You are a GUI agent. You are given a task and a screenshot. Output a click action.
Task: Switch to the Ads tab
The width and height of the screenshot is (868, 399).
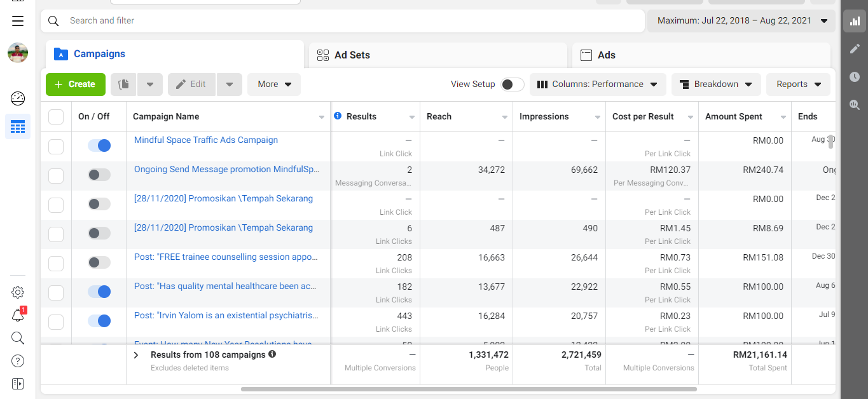point(606,55)
